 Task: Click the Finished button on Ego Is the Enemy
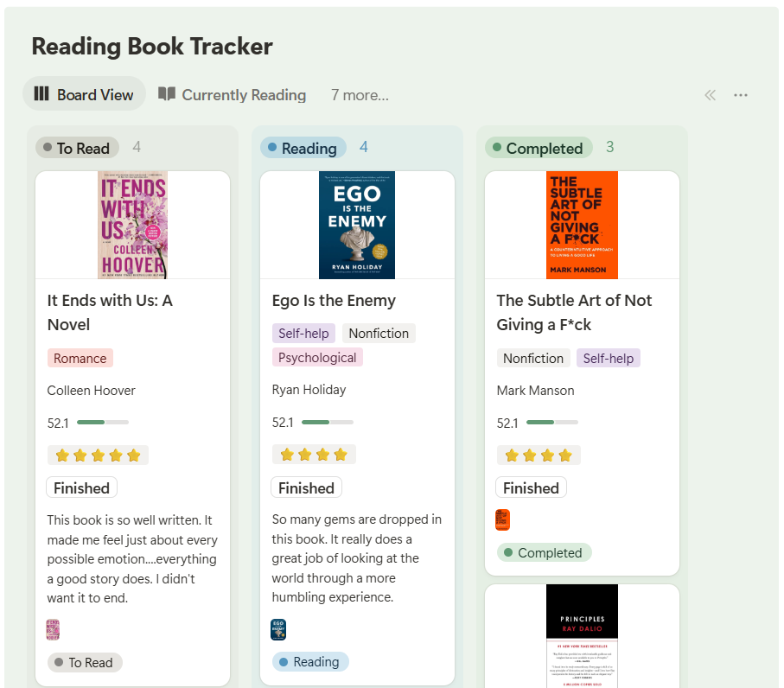[306, 488]
